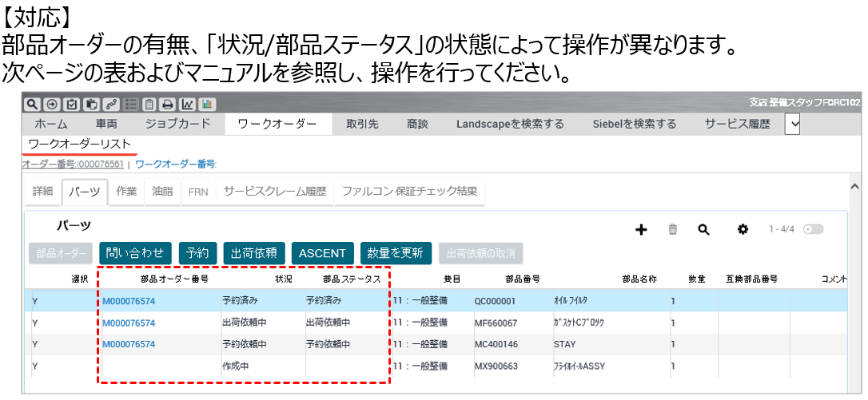This screenshot has width=868, height=400.
Task: Switch to the ジョブカード tab
Action: tap(177, 124)
